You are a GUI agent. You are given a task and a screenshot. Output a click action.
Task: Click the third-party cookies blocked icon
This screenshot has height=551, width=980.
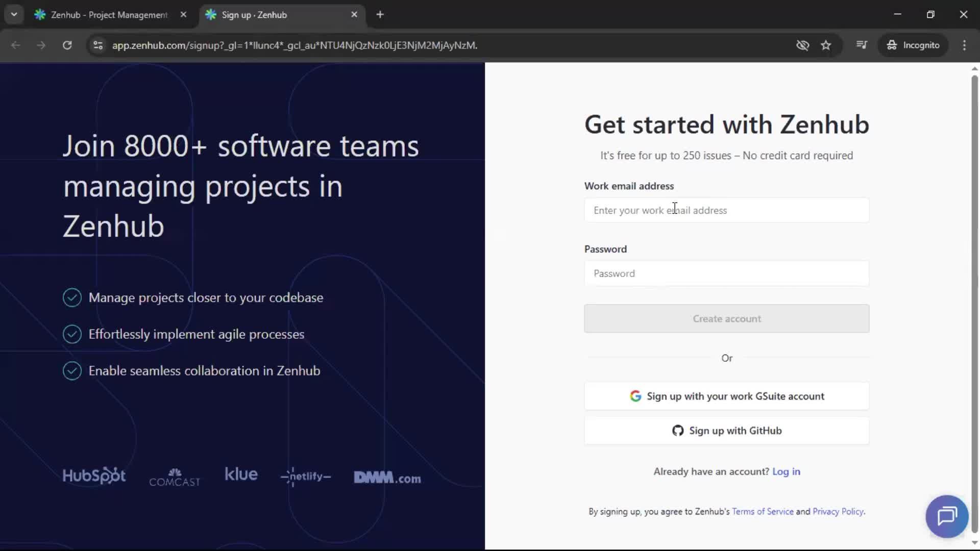click(802, 45)
